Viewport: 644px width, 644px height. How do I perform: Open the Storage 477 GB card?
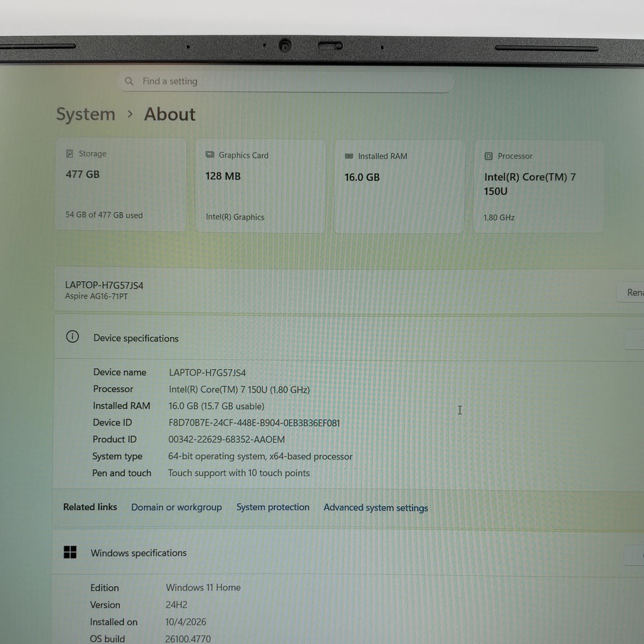[121, 185]
